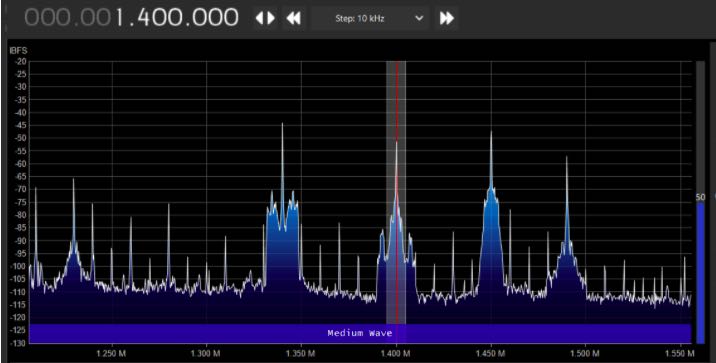This screenshot has height=363, width=716.
Task: Click the dropdown chevron beside Step size
Action: (419, 18)
